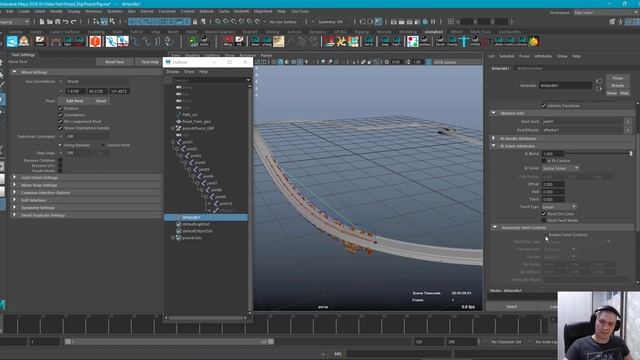640x360 pixels.
Task: Collapse Advanced Twist Controls section
Action: (x=495, y=227)
